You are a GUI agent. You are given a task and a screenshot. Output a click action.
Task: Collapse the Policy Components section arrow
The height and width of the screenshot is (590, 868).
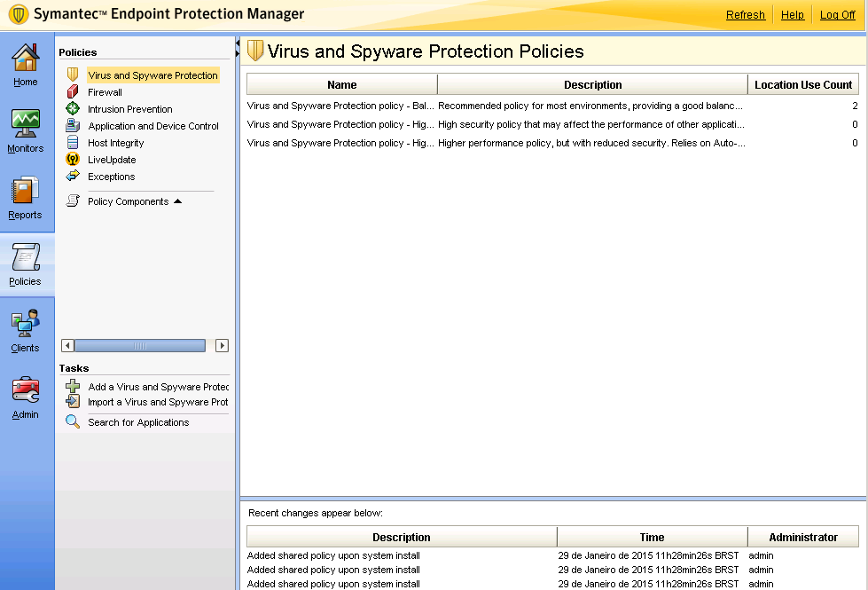pyautogui.click(x=177, y=201)
